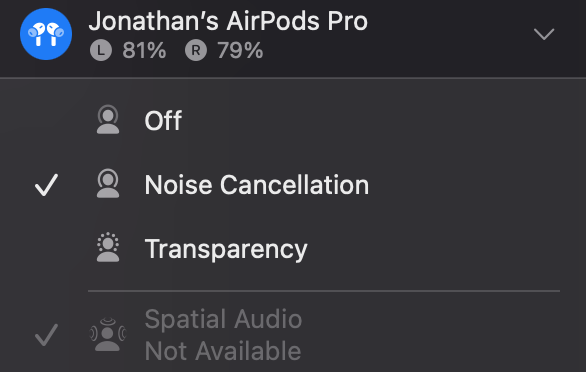This screenshot has height=372, width=586.
Task: Click the Transparency dotted-head icon
Action: pos(108,248)
